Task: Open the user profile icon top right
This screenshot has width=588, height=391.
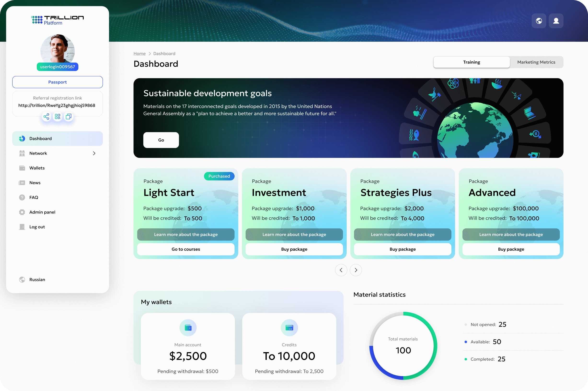Action: pyautogui.click(x=556, y=21)
